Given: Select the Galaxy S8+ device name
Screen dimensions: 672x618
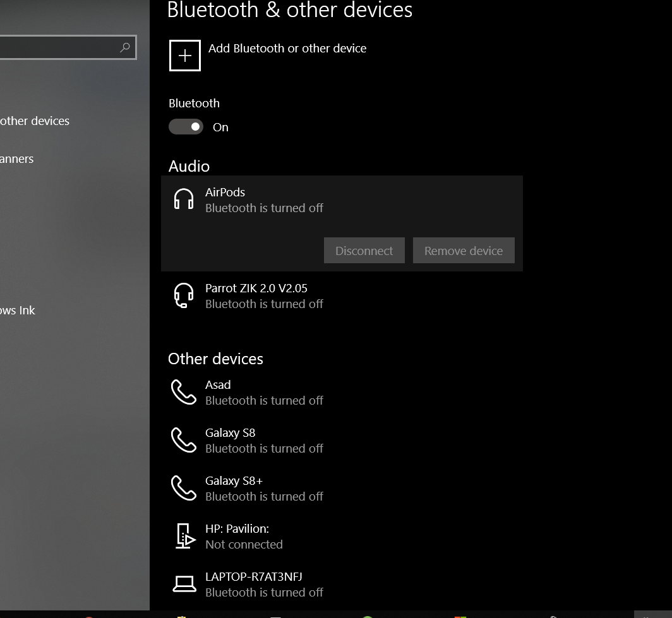Looking at the screenshot, I should pyautogui.click(x=234, y=481).
